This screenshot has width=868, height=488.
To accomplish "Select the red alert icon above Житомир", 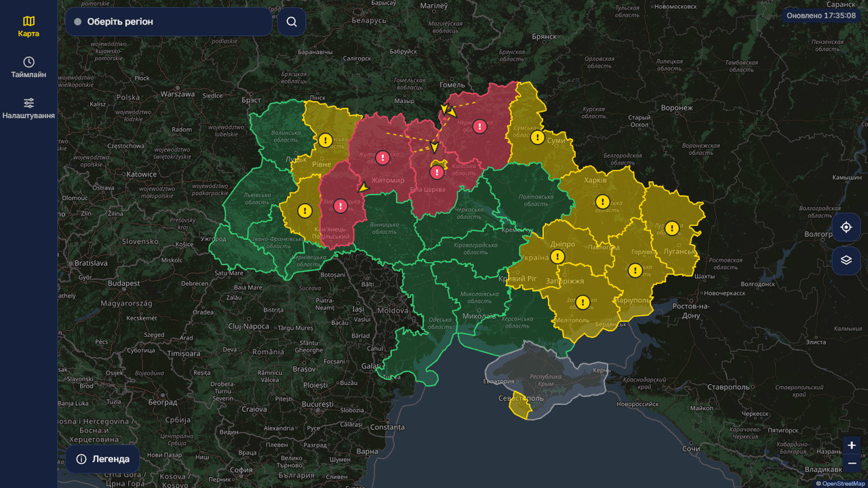I will pos(383,158).
